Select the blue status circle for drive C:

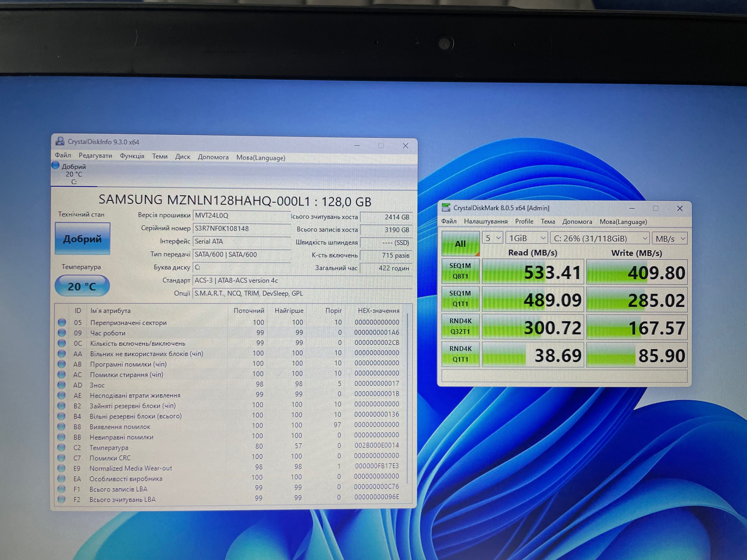point(55,165)
